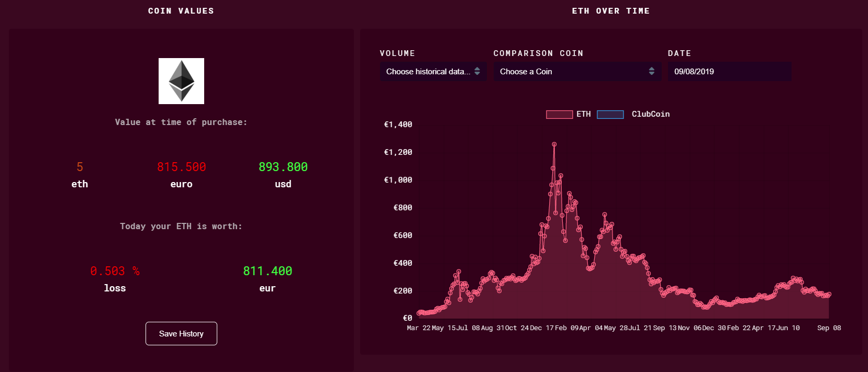Click the 811.400 eur current worth
868x372 pixels.
[268, 271]
